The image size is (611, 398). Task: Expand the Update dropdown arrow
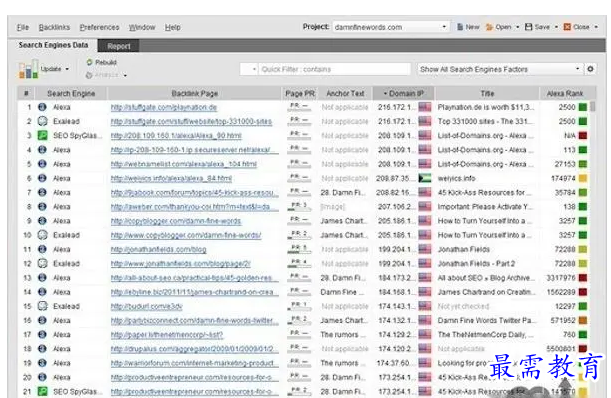[x=67, y=69]
